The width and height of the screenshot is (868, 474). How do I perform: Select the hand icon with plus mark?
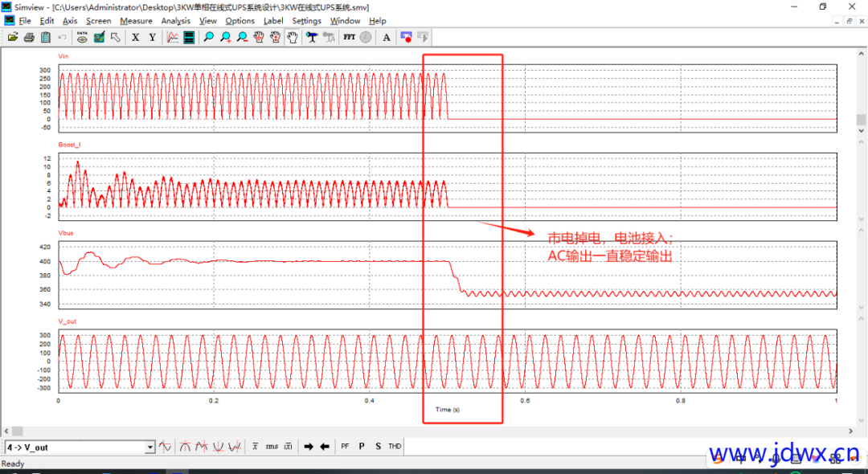tap(259, 37)
